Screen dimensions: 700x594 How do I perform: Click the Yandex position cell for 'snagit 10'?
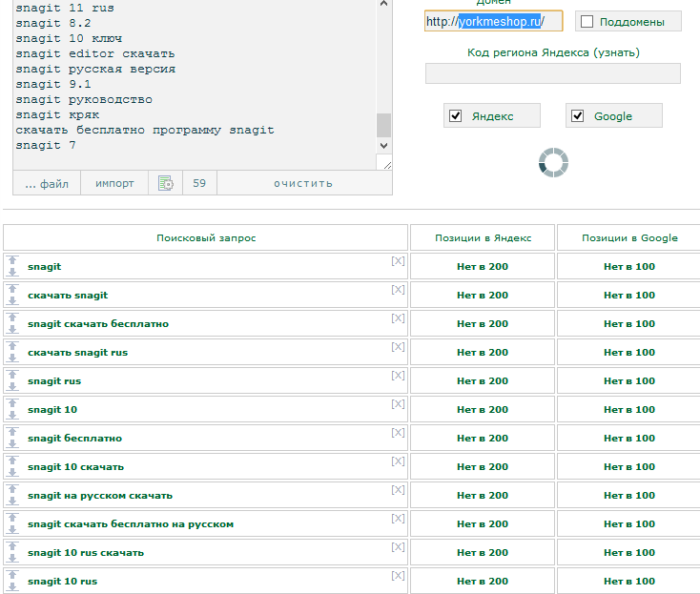pyautogui.click(x=483, y=409)
